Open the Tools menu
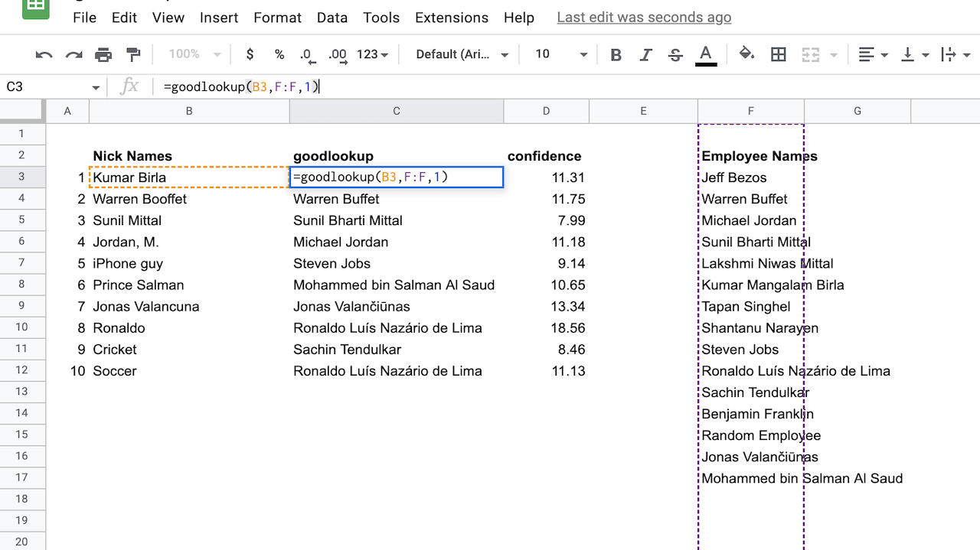Screen dimensions: 980x550 pos(381,17)
